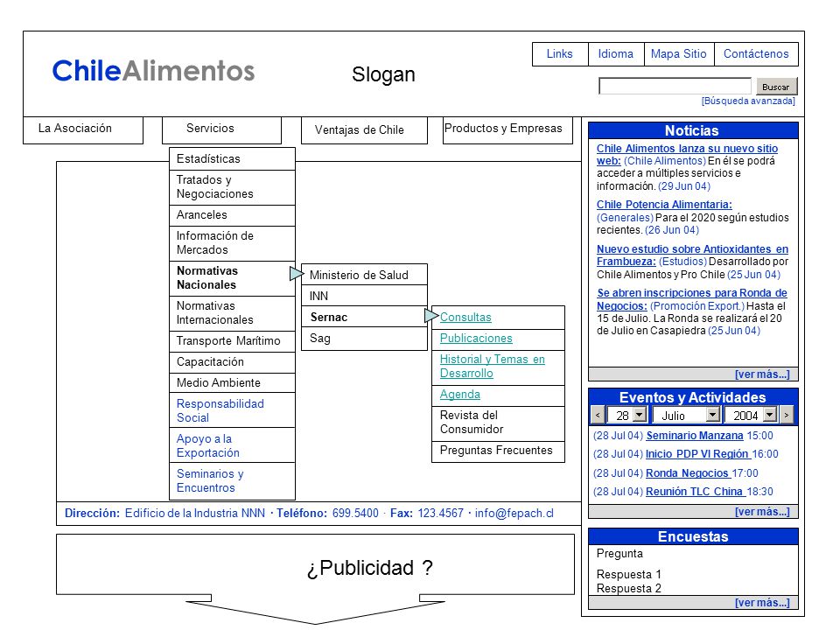Select INN submenu item
Viewport: 840px width, 630px height.
[364, 296]
